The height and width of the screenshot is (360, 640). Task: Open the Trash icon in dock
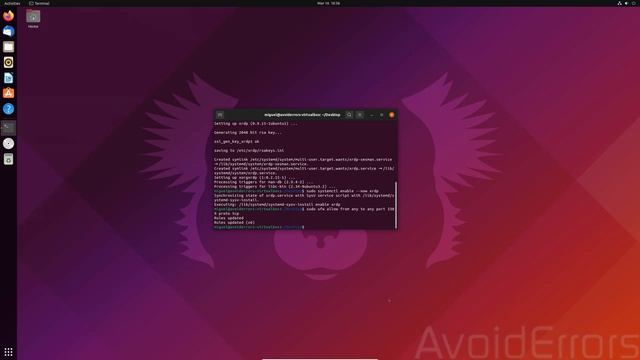tap(9, 159)
